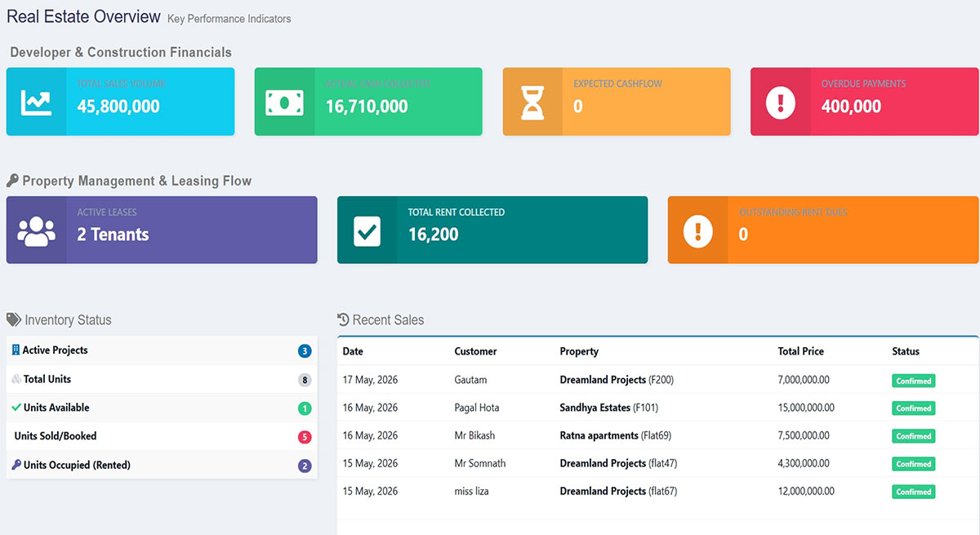Click the price 4,300,000.00
This screenshot has width=980, height=535.
click(x=804, y=463)
